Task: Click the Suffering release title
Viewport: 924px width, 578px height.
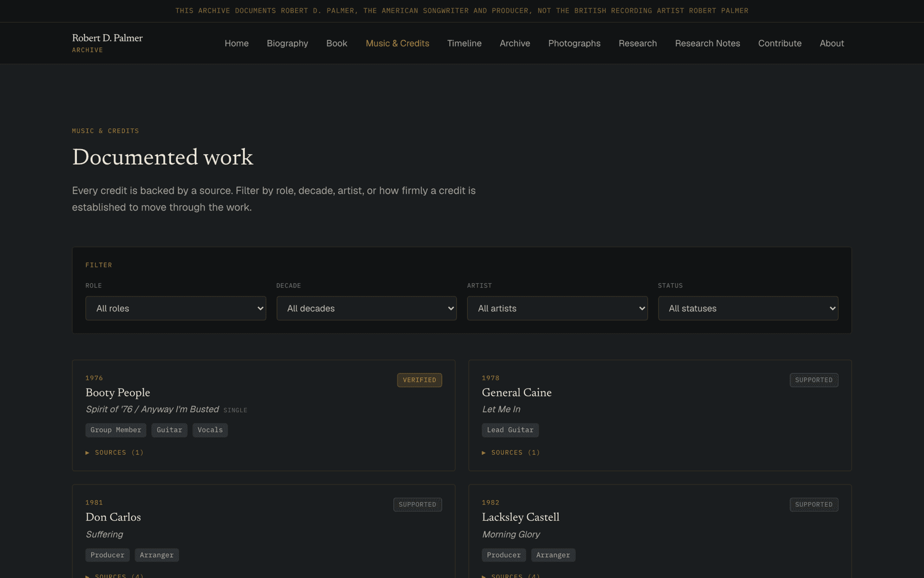Action: pos(105,535)
